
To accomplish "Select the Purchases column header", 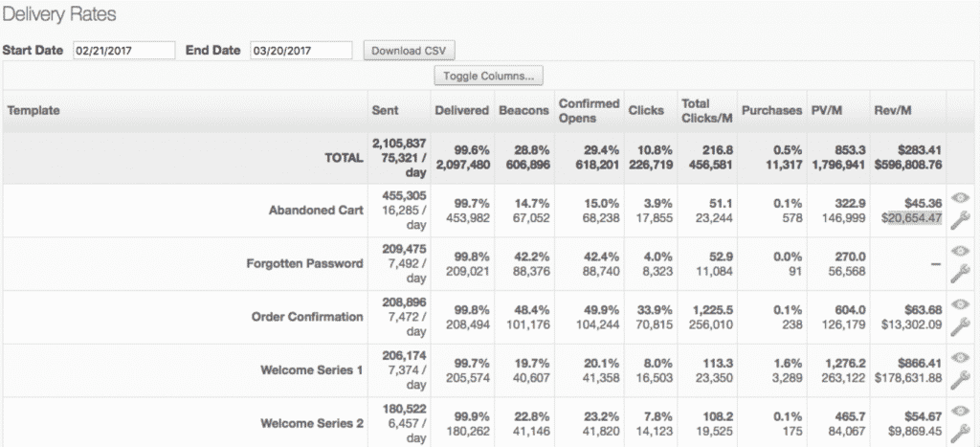I will (x=771, y=111).
